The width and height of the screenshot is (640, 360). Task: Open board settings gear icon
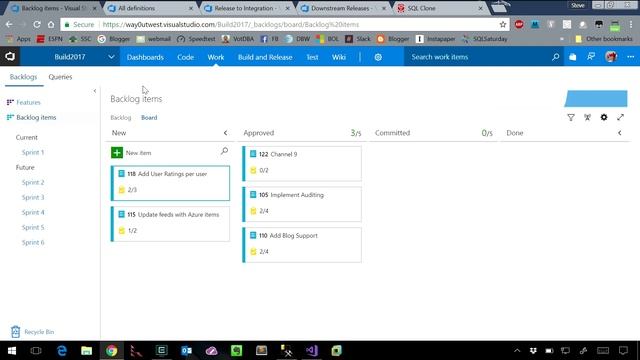(604, 118)
